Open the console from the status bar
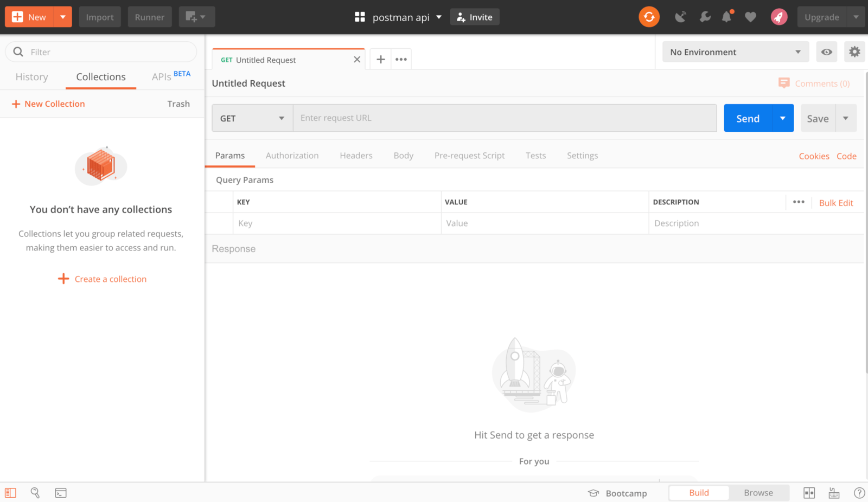 coord(60,493)
